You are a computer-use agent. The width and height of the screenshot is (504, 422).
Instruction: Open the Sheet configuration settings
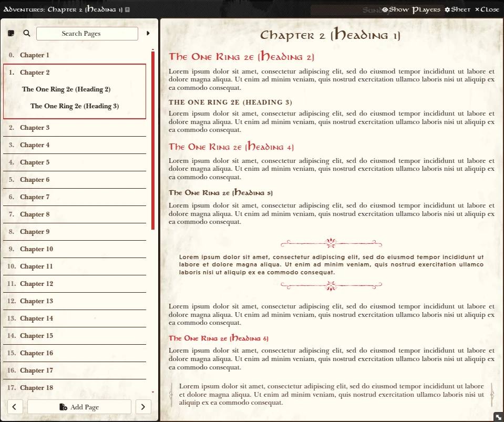click(x=457, y=9)
